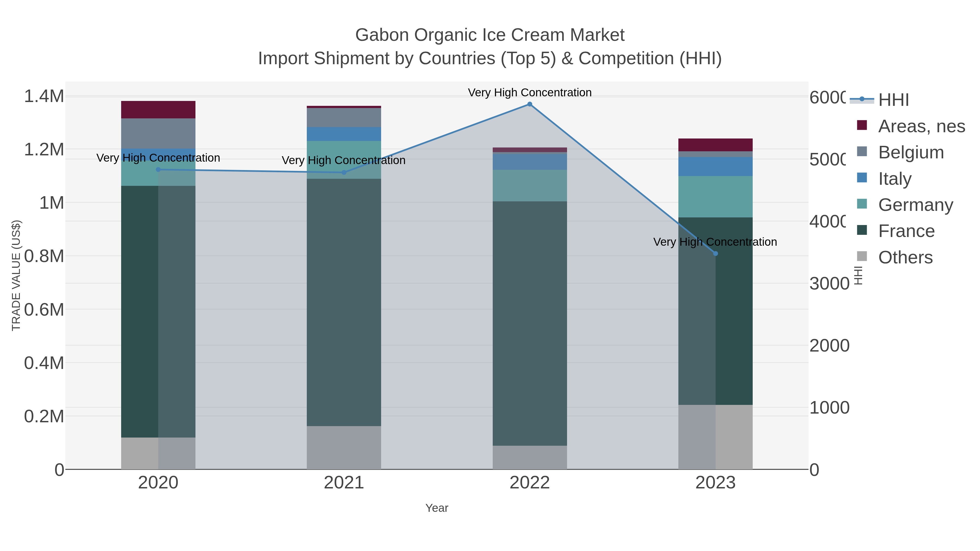The height and width of the screenshot is (551, 980).
Task: Click the Very High Concentration label near 2023
Action: coord(715,242)
